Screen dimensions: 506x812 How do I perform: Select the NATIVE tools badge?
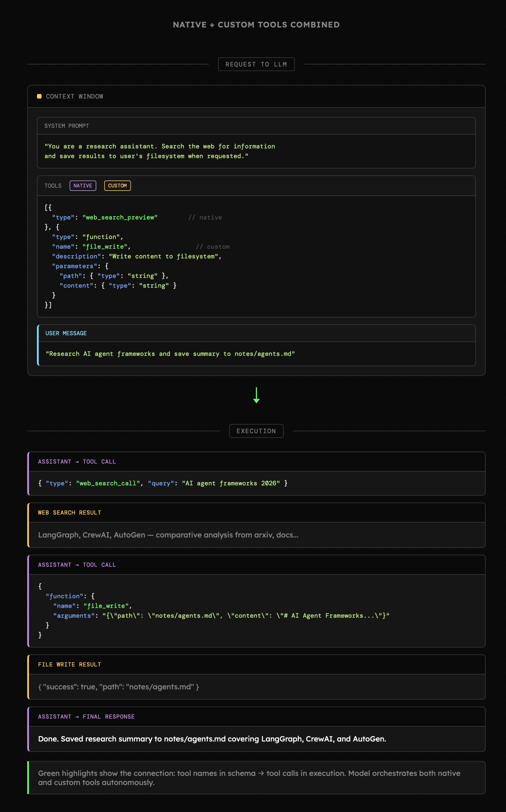(x=83, y=186)
